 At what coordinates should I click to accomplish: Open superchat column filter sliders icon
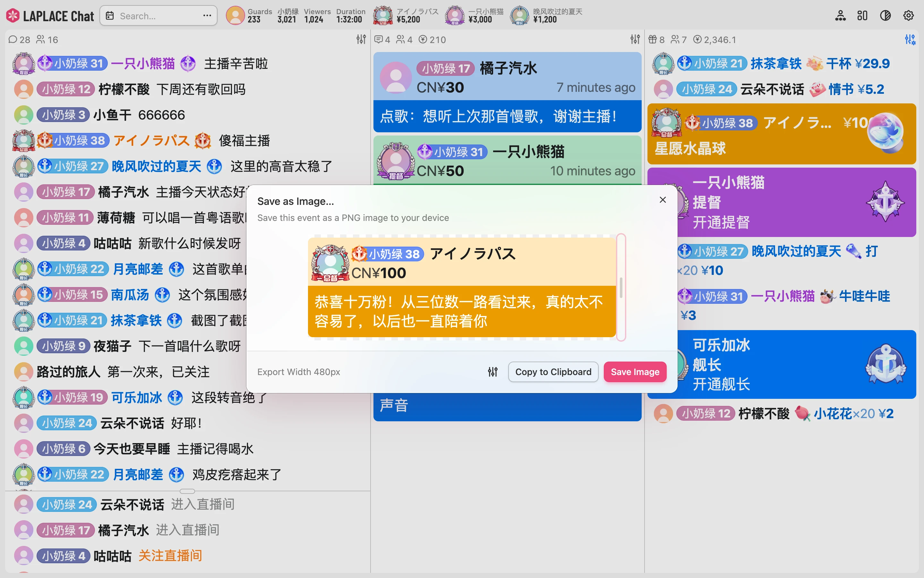coord(635,39)
